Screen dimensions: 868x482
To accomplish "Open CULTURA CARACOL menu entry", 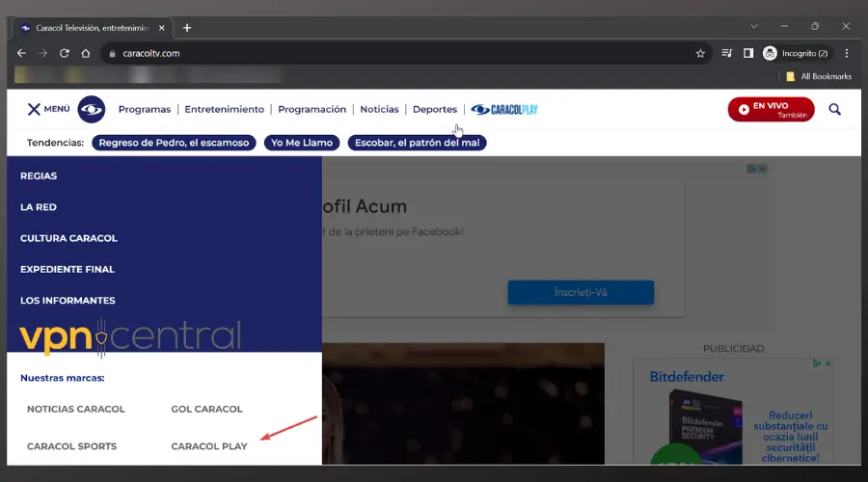I will [68, 238].
